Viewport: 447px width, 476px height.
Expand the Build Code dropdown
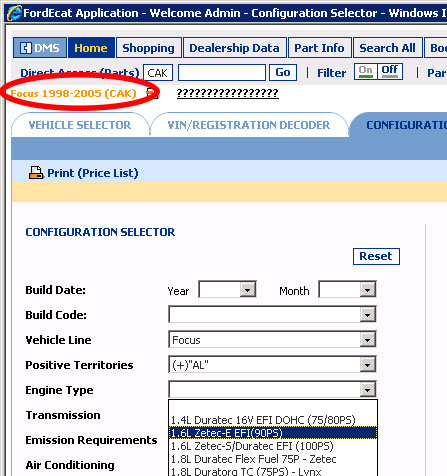(x=367, y=314)
